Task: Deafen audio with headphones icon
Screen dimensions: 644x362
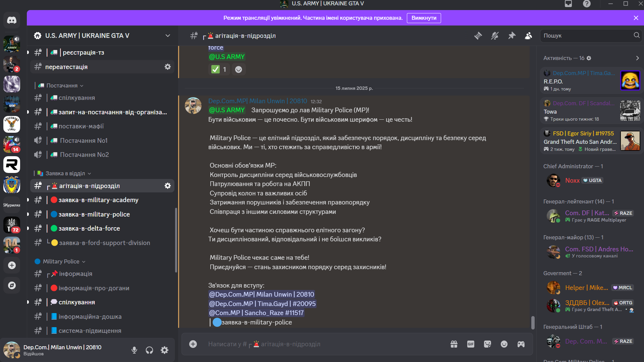Action: 149,350
